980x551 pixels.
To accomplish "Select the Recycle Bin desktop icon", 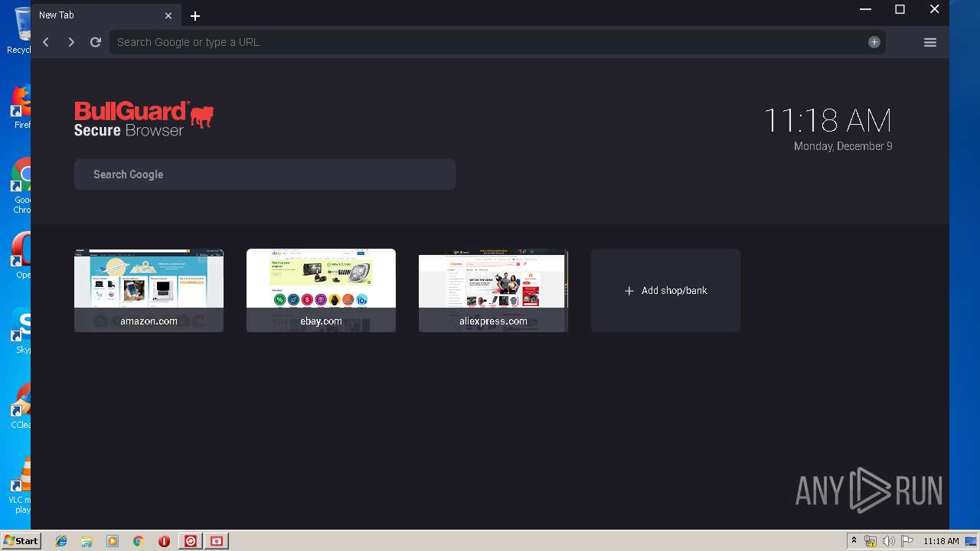I will coord(21,31).
